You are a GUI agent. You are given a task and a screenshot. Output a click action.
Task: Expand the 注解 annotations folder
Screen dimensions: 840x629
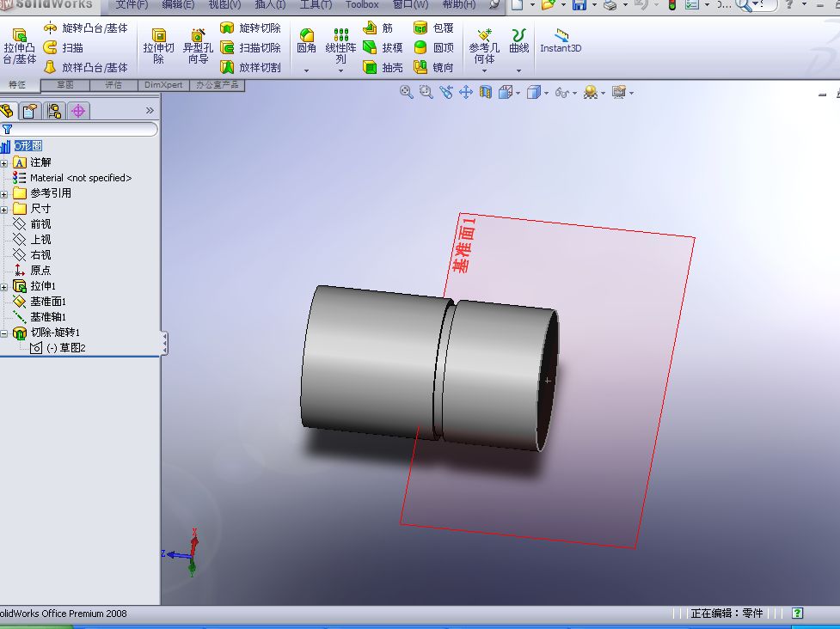click(3, 162)
